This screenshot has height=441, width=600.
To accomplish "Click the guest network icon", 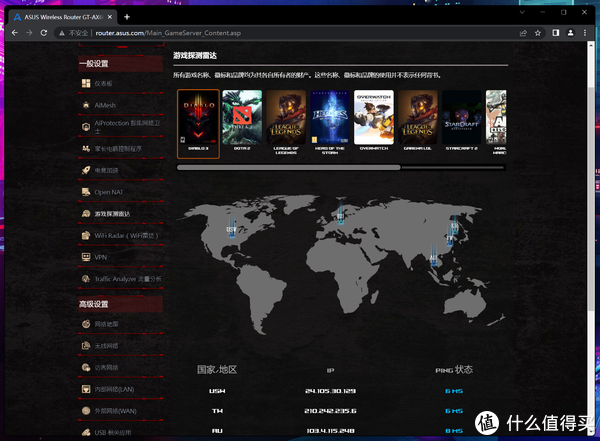I will pyautogui.click(x=86, y=368).
